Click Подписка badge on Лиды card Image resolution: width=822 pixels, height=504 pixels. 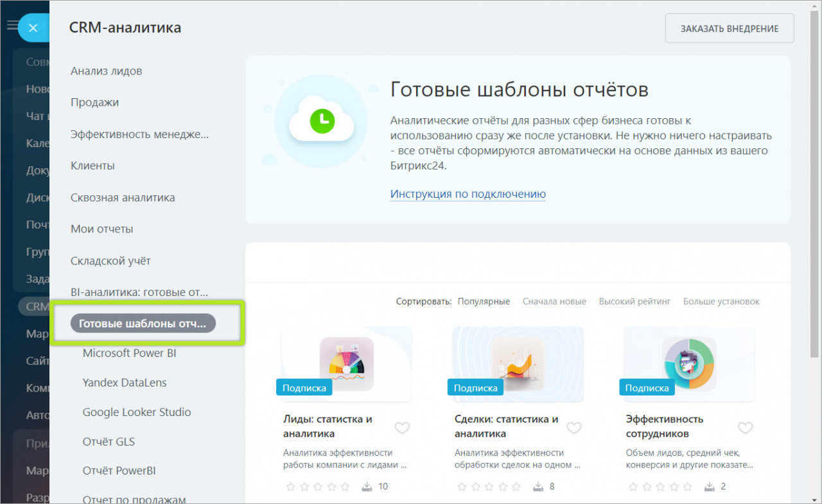(304, 388)
